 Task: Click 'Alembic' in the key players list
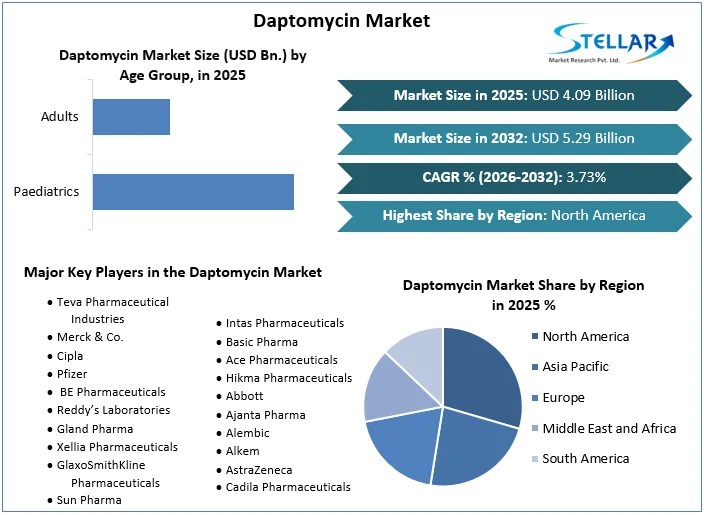248,433
